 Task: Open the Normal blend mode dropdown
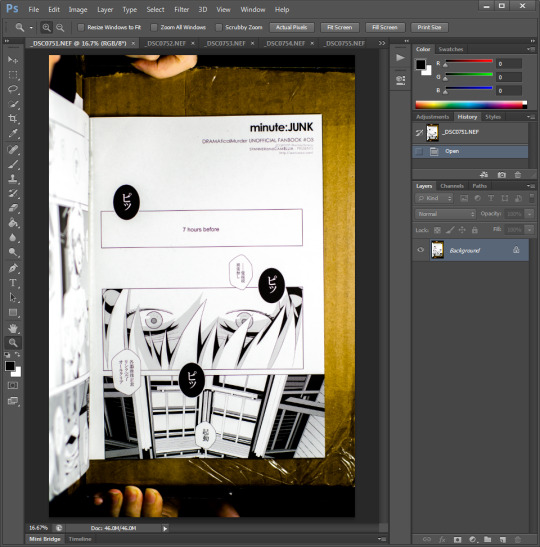point(445,214)
